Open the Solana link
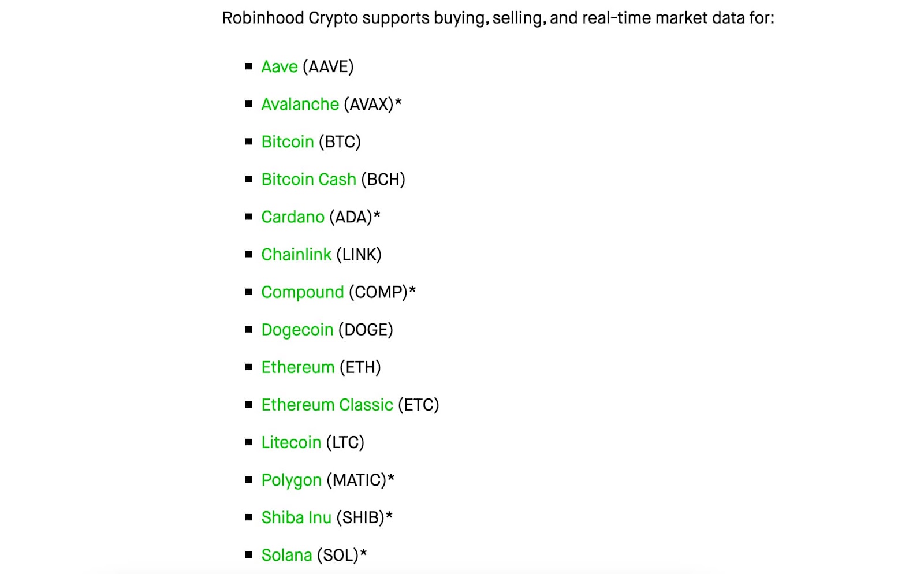The width and height of the screenshot is (924, 574). tap(286, 555)
